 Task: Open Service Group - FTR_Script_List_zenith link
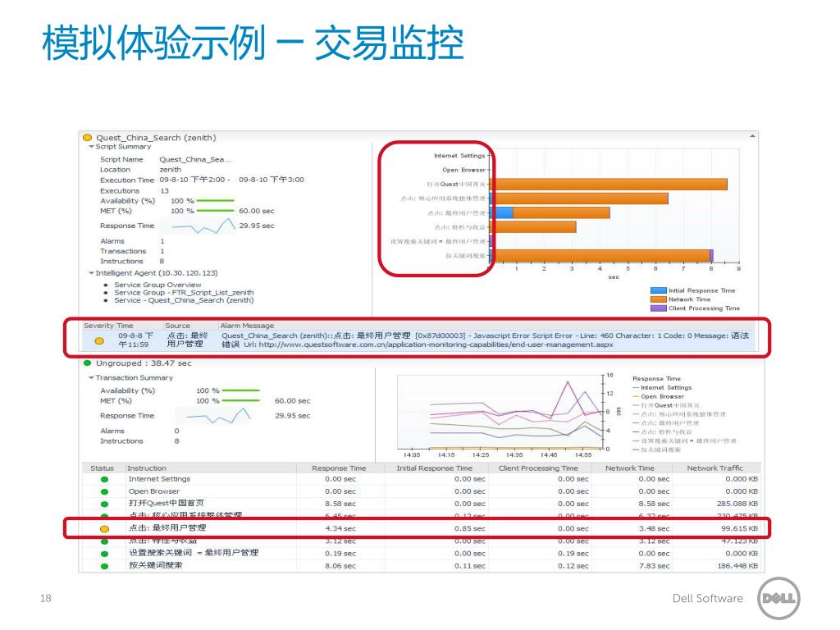pyautogui.click(x=184, y=293)
